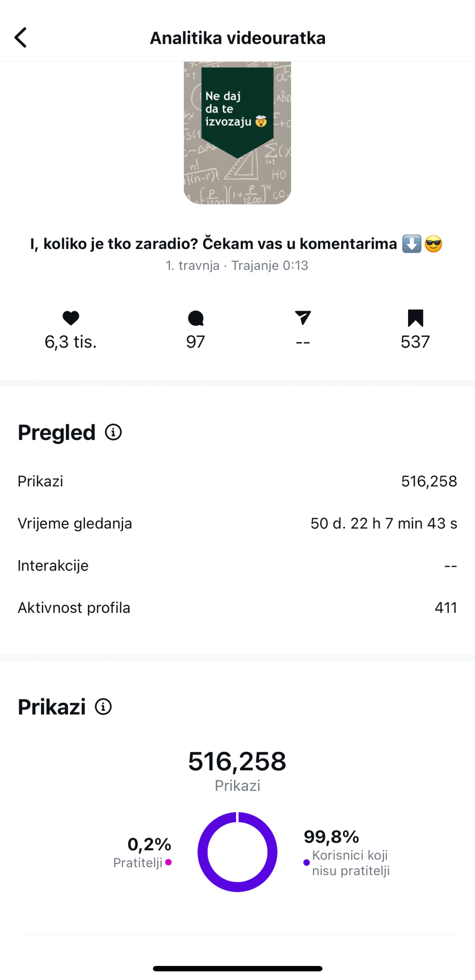This screenshot has width=475, height=980.
Task: Tap the pink Pratitelji legend dot
Action: (x=169, y=862)
